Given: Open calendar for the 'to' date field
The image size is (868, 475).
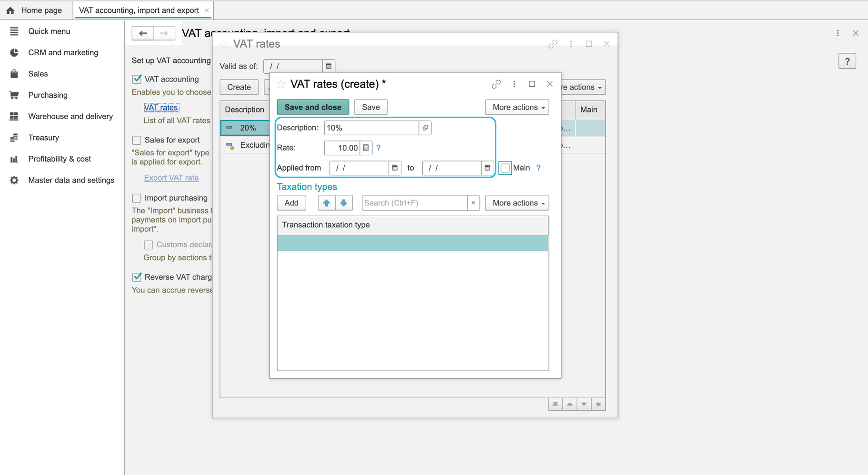Looking at the screenshot, I should point(487,168).
